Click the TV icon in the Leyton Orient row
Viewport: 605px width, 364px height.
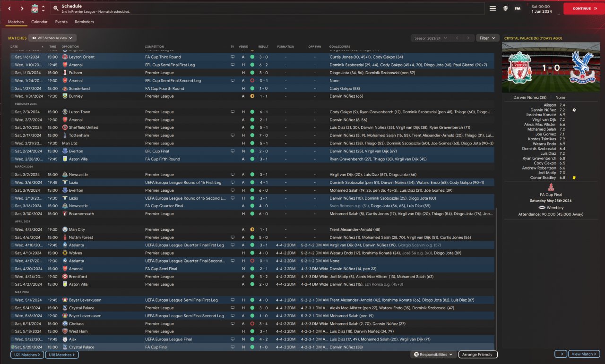232,57
